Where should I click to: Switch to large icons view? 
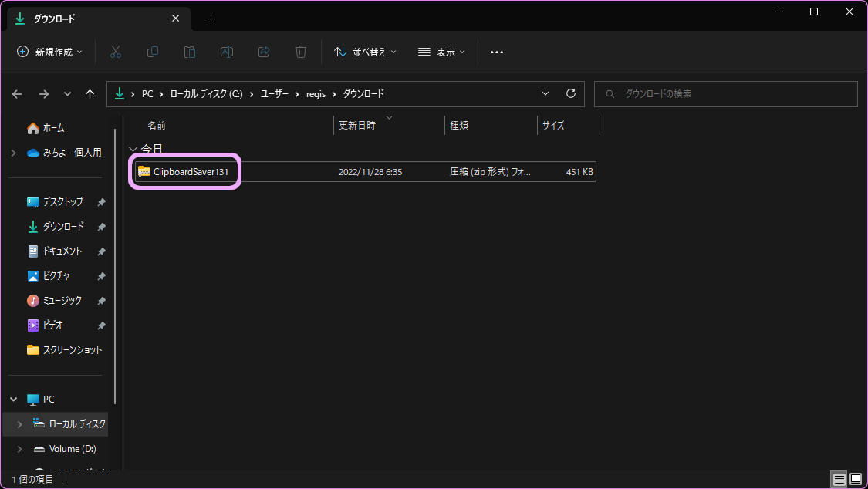coord(856,479)
